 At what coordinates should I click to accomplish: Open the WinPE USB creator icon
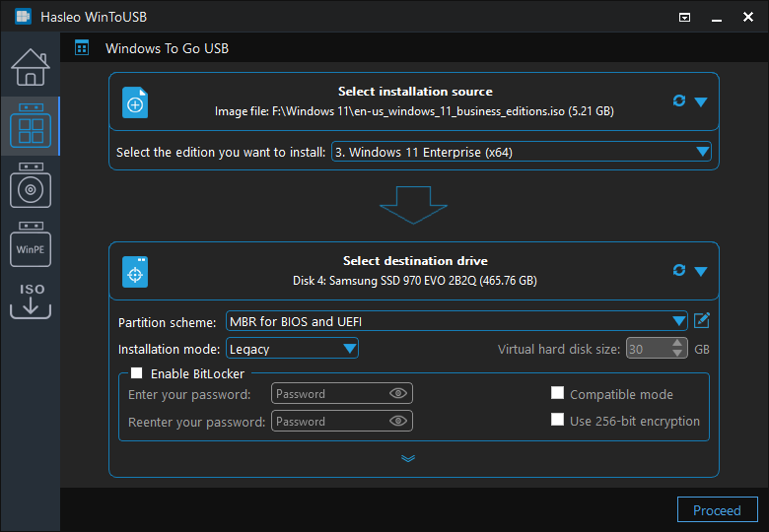31,244
